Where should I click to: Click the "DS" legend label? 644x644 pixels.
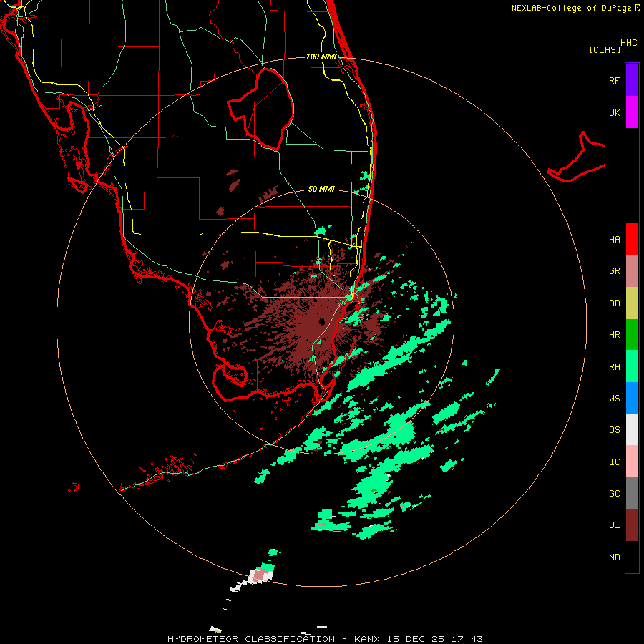(x=614, y=430)
